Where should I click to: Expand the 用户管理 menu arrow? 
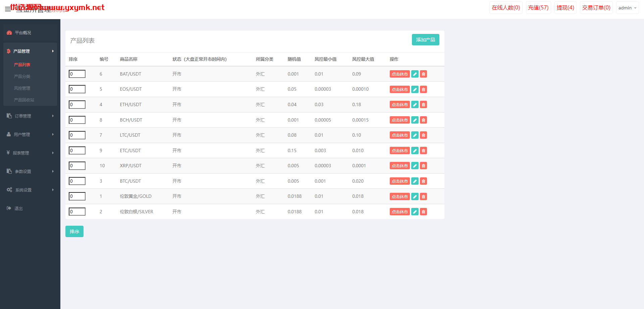(x=53, y=134)
